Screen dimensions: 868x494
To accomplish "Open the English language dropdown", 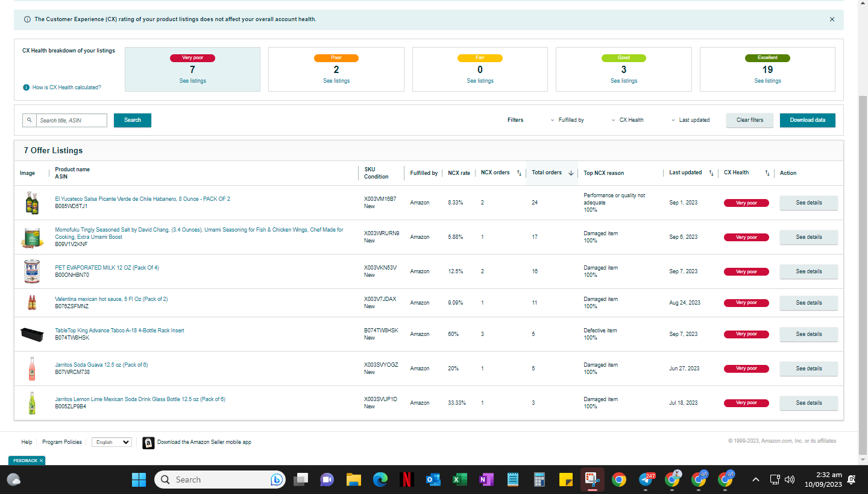I will coord(112,442).
